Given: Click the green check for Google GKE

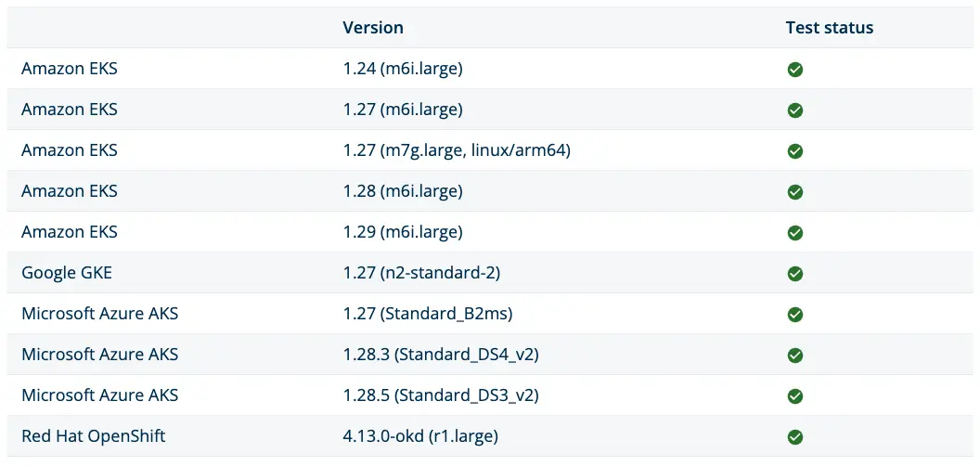Looking at the screenshot, I should pyautogui.click(x=795, y=274).
